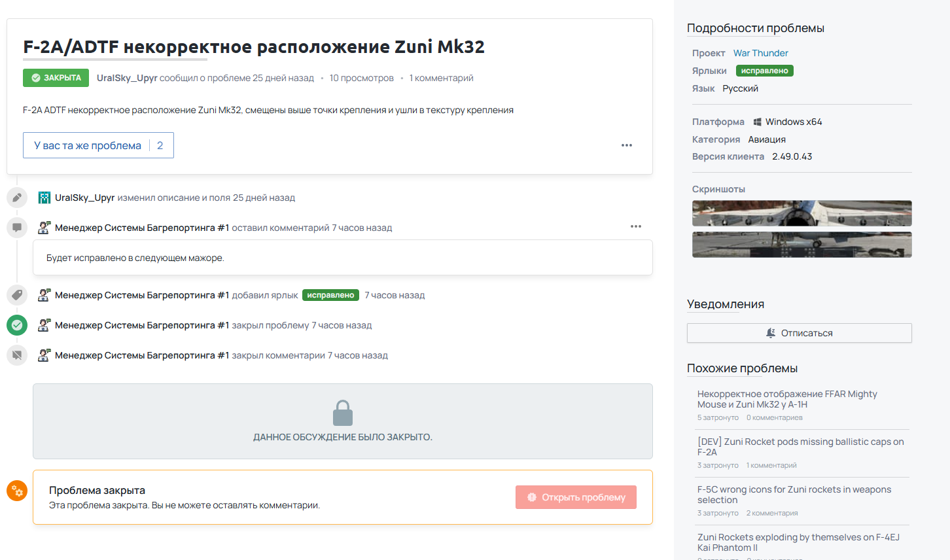
Task: Open the F-5C wrong icons similar issue
Action: coord(794,495)
